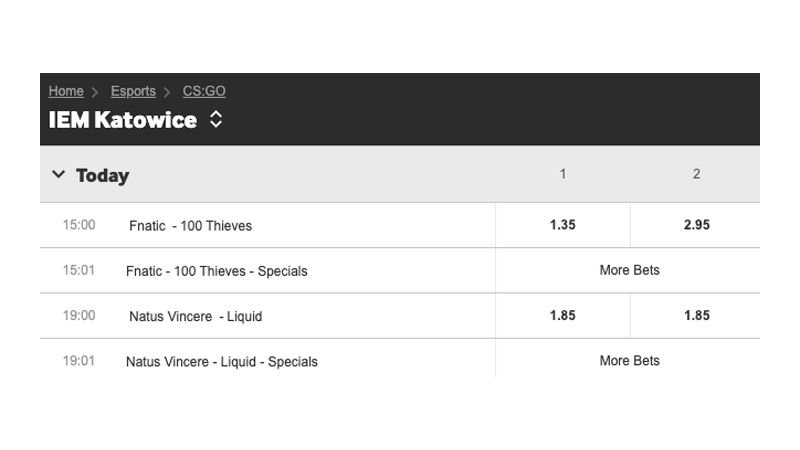Collapse the Today section chevron
This screenshot has height=450, width=800.
(x=59, y=174)
